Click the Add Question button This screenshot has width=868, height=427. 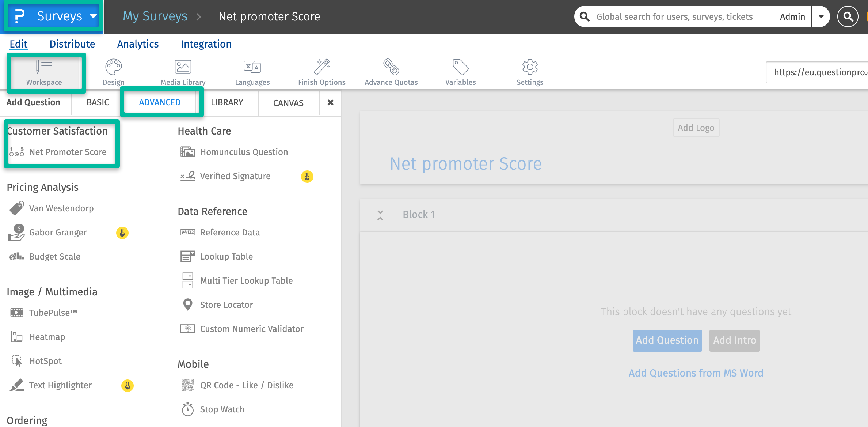(x=666, y=340)
